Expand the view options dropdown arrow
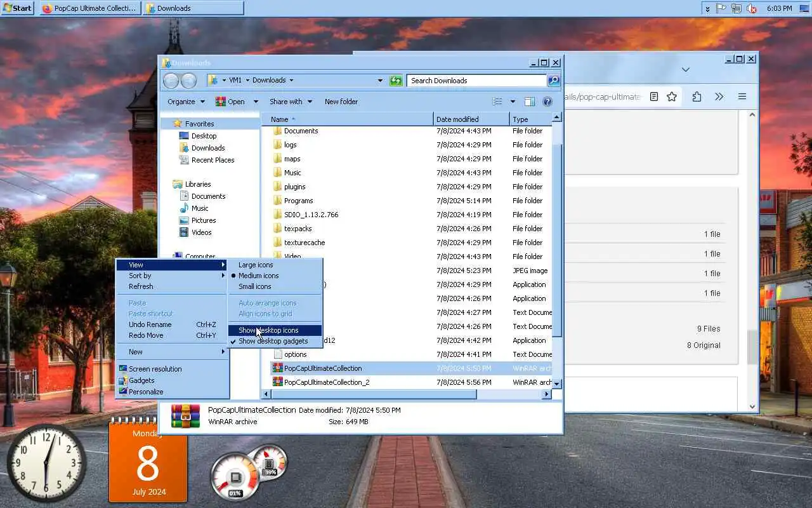The height and width of the screenshot is (508, 812). click(513, 102)
